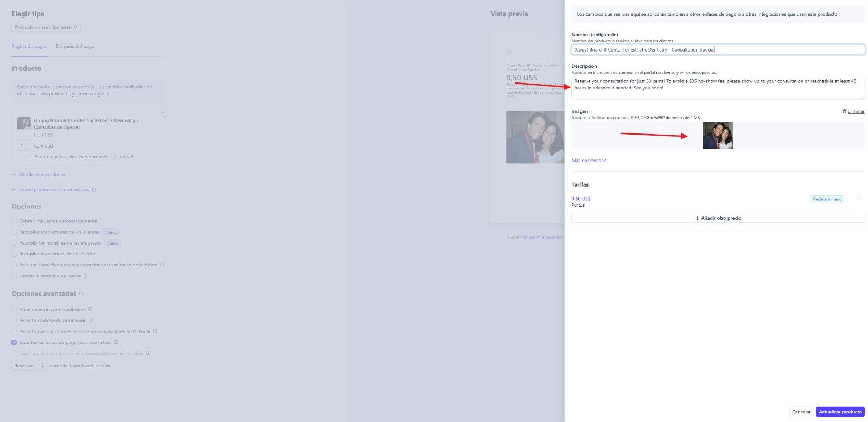Click the uploaded product image in the editor
The width and height of the screenshot is (868, 422).
tap(718, 135)
